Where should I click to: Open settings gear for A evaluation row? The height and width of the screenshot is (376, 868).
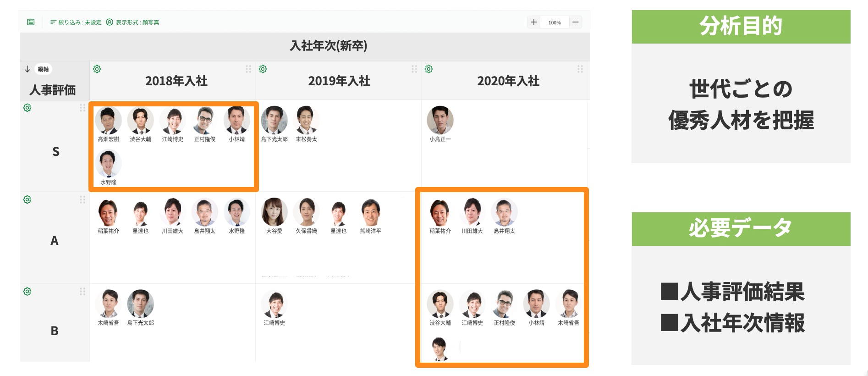[x=27, y=199]
